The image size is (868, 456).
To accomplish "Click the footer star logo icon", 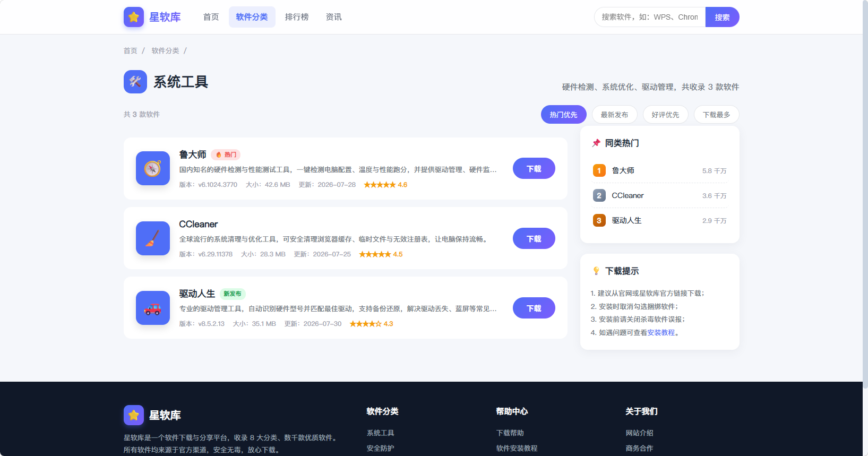I will pyautogui.click(x=134, y=415).
